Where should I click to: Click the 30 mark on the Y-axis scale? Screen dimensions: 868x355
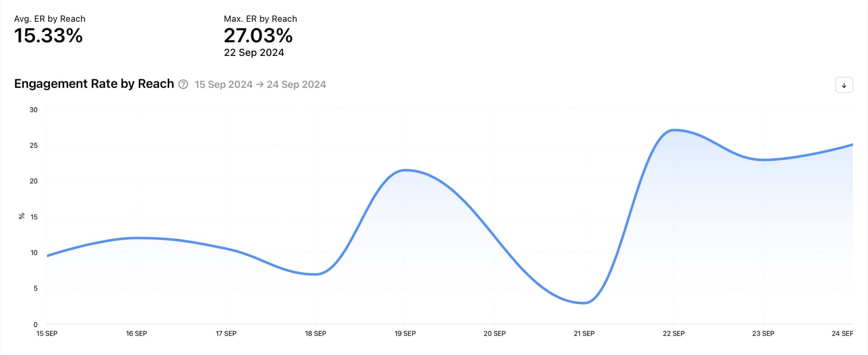[34, 109]
